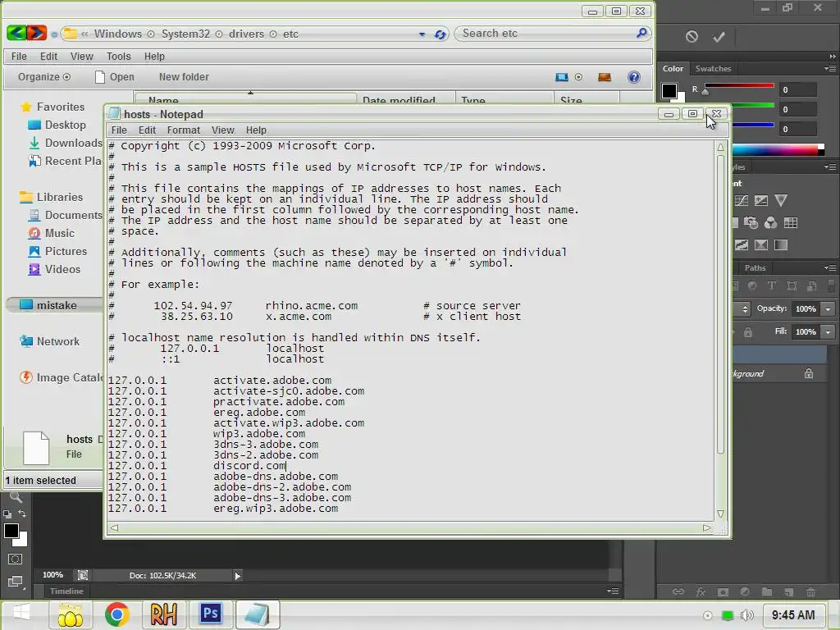The height and width of the screenshot is (630, 840).
Task: Open the status bar arrow next to Doc info
Action: [237, 576]
